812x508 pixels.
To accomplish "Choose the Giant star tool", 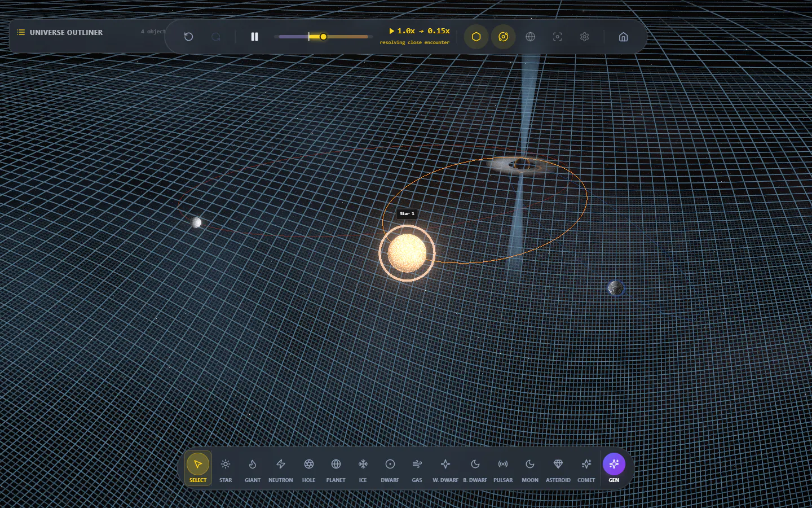I will (x=253, y=468).
